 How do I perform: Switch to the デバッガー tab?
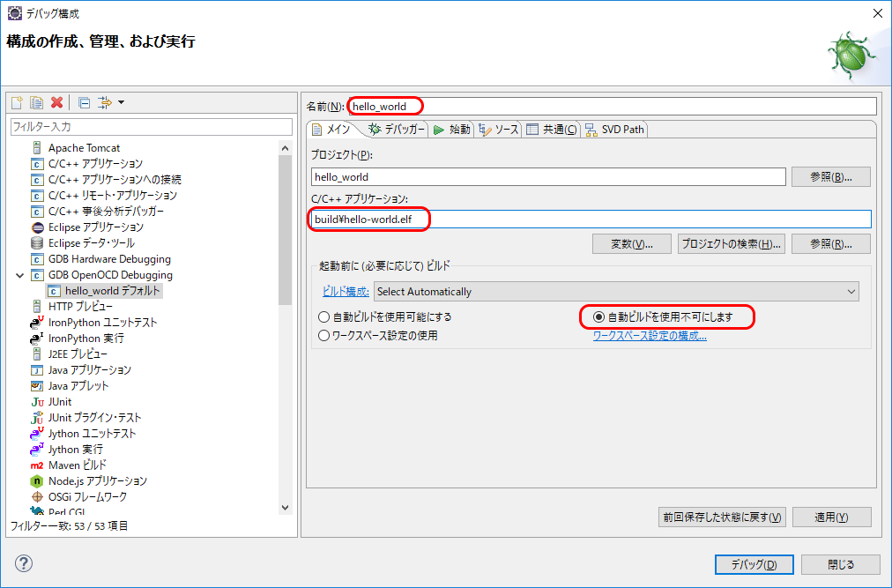click(397, 130)
